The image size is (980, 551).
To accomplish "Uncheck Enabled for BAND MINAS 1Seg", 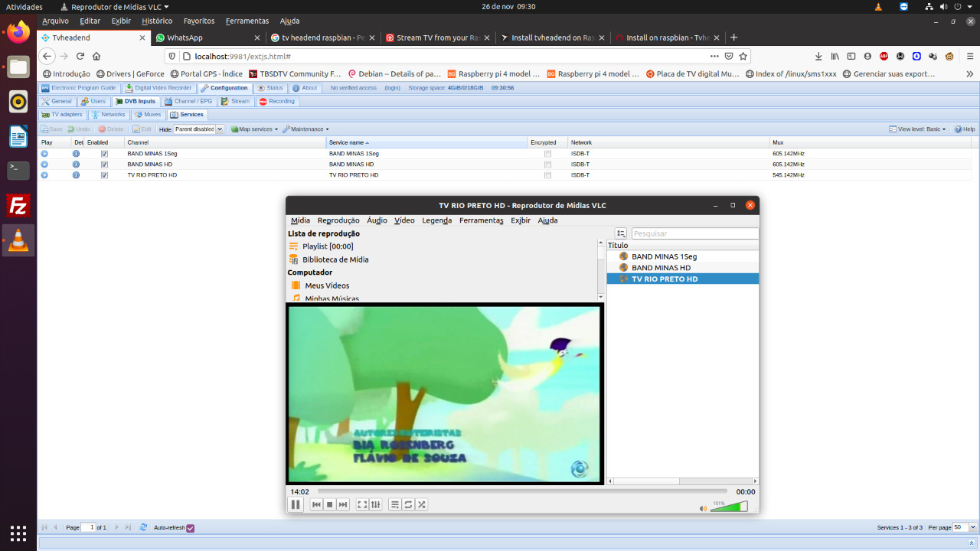I will pyautogui.click(x=104, y=154).
